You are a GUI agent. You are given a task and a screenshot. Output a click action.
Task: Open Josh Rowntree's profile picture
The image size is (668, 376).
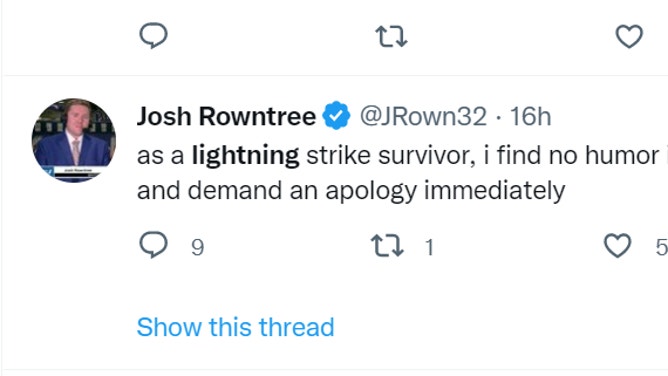(x=74, y=140)
